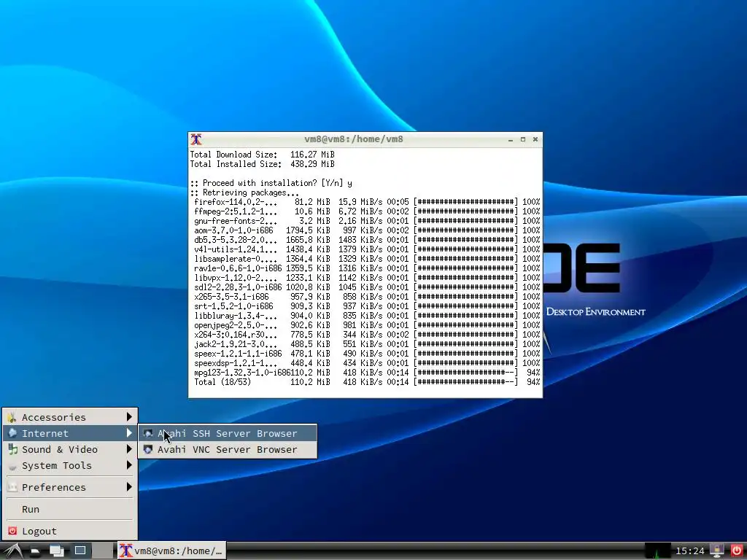Focus the vm8@vm8:/home/... taskbar window button

(x=171, y=551)
